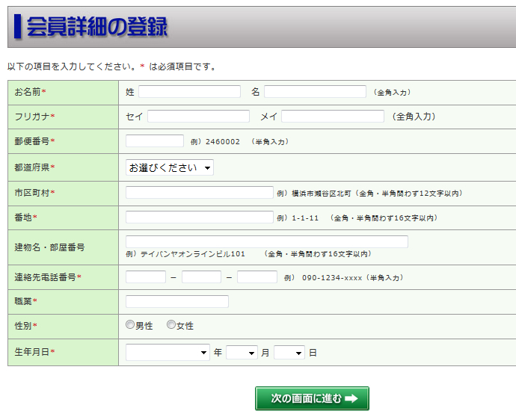Click the middle phone number box

tap(201, 277)
